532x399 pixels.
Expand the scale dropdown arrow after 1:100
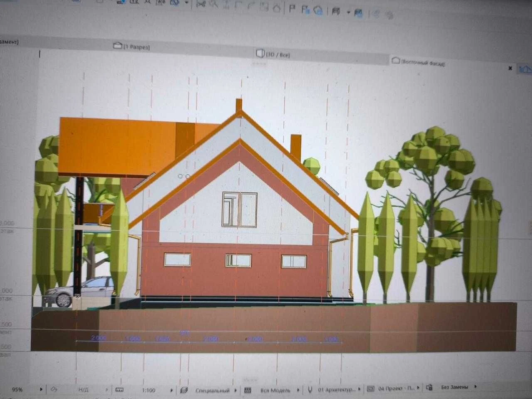[171, 390]
